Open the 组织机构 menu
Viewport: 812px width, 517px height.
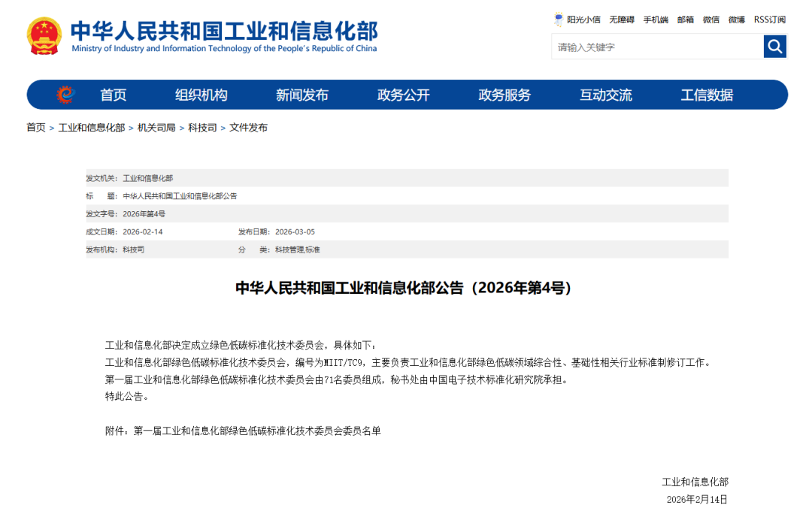pos(201,95)
